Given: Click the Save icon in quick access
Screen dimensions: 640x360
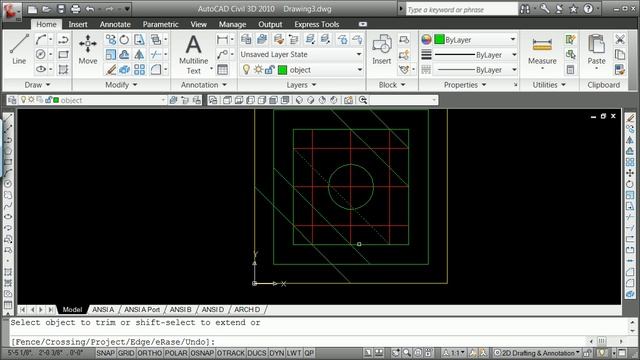Looking at the screenshot, I should click(60, 9).
